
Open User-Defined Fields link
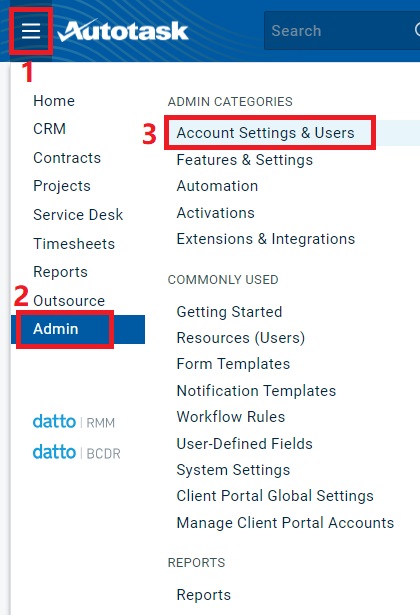pos(245,444)
